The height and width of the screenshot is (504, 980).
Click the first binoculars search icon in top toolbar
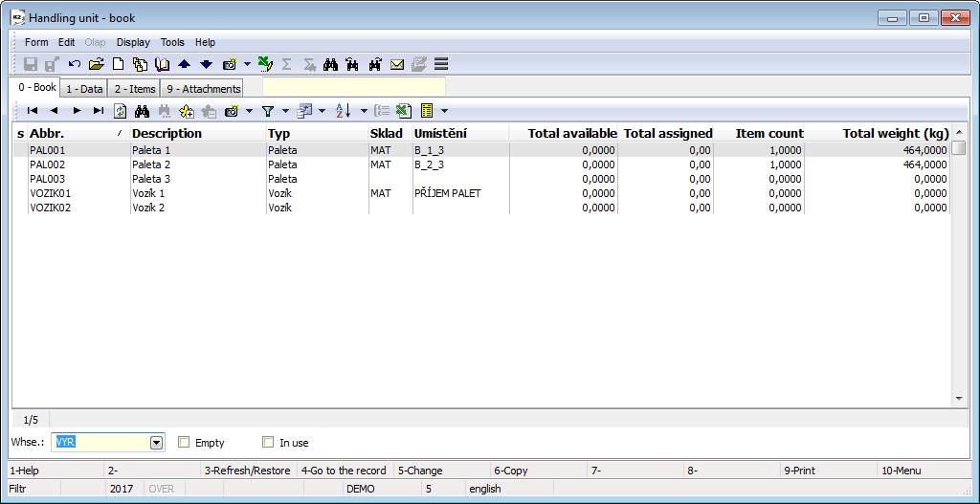[330, 64]
